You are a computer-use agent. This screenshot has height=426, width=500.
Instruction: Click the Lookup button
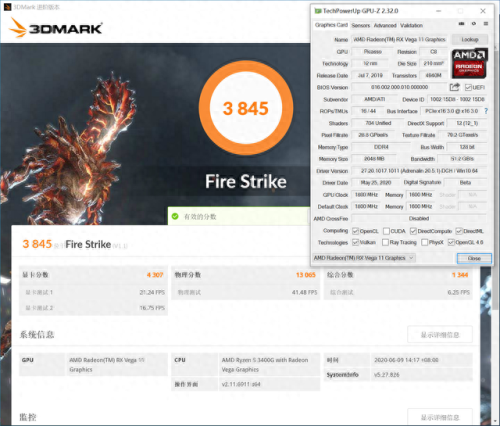[x=470, y=39]
